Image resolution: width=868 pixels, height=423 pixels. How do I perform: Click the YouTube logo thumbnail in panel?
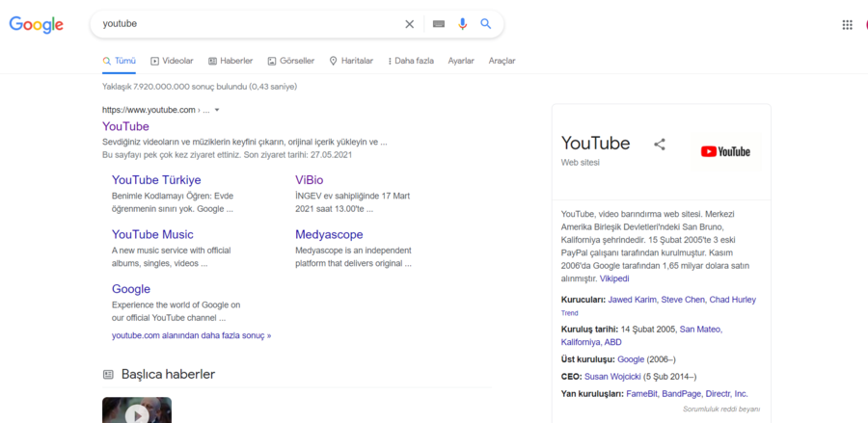725,151
